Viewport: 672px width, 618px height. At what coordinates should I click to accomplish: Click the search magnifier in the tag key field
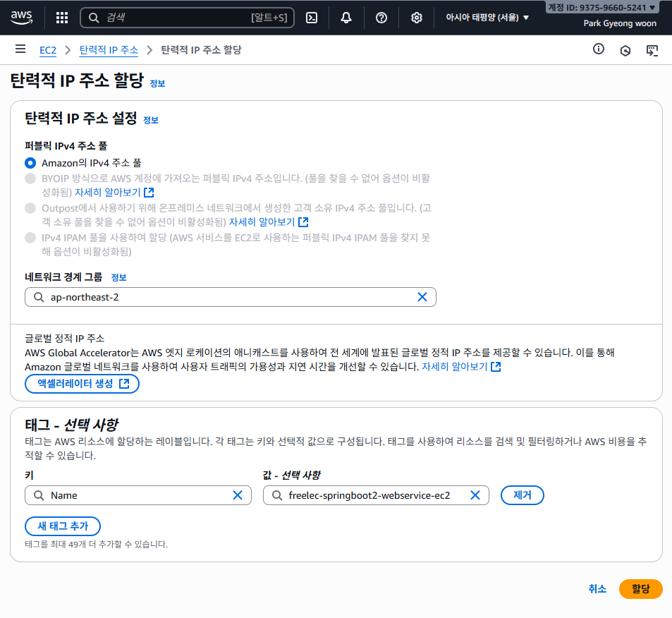tap(39, 495)
